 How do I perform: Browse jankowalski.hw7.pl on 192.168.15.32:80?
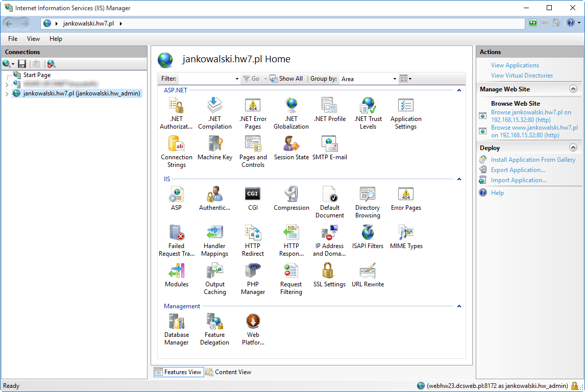531,116
